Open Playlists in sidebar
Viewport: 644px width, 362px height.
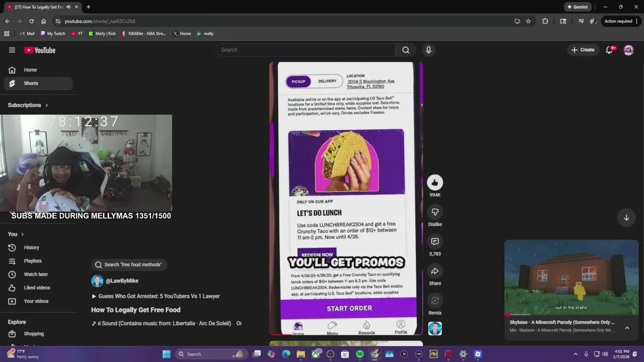38,261
